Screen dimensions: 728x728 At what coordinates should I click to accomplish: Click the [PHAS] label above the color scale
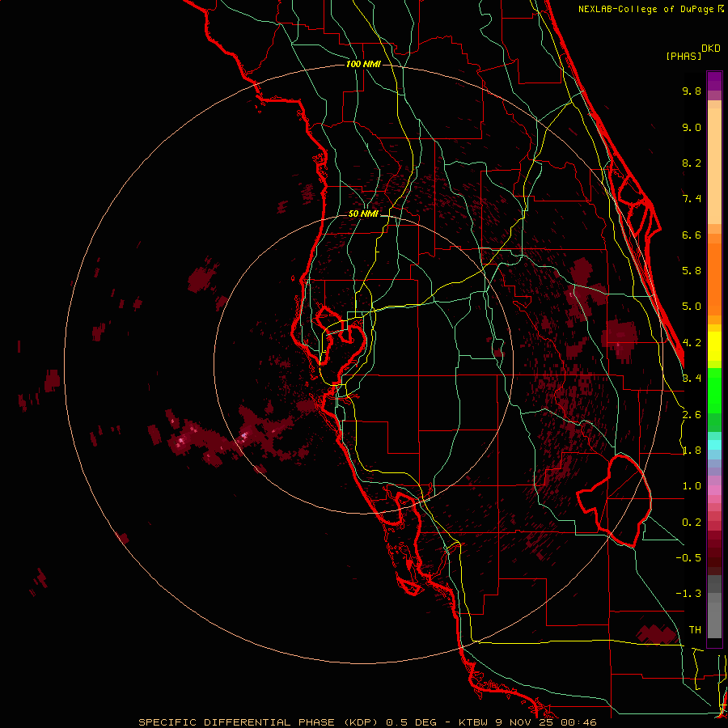pyautogui.click(x=684, y=56)
